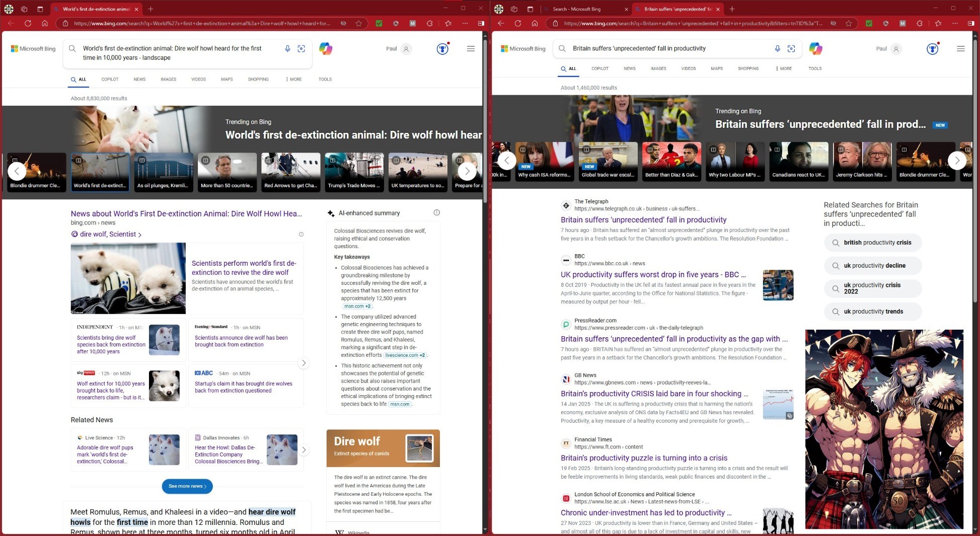980x536 pixels.
Task: Click related search 'british productivity crisis'
Action: tap(873, 243)
